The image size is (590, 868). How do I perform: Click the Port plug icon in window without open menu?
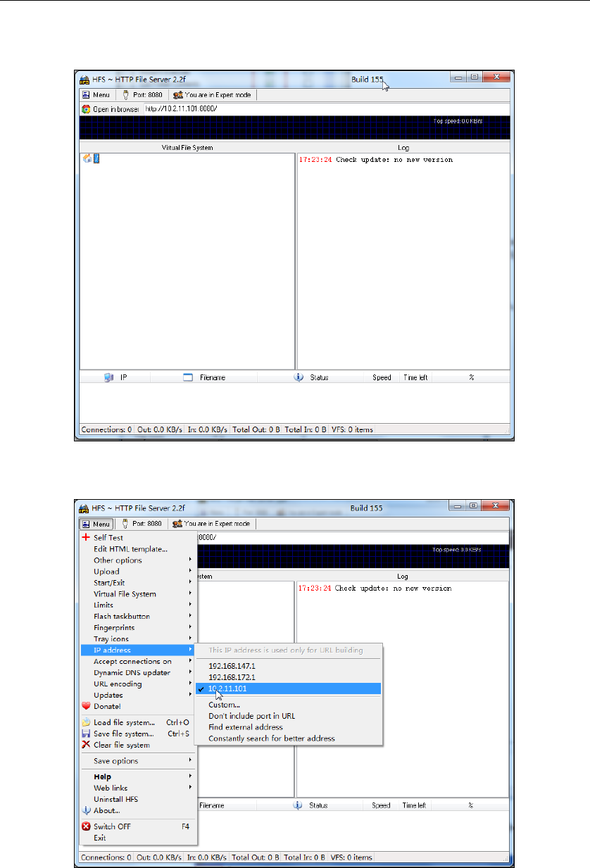pos(126,94)
